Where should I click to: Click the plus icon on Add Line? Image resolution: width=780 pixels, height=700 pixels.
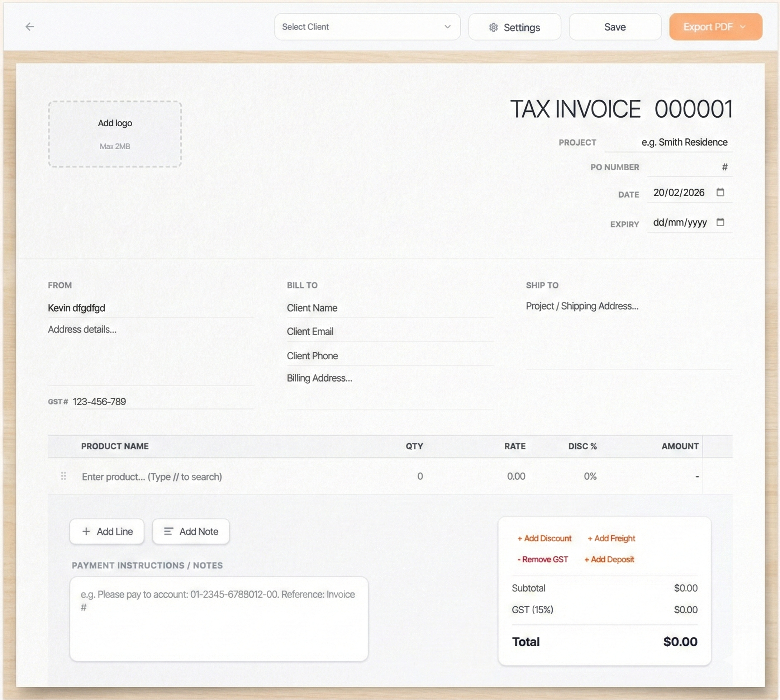tap(86, 531)
